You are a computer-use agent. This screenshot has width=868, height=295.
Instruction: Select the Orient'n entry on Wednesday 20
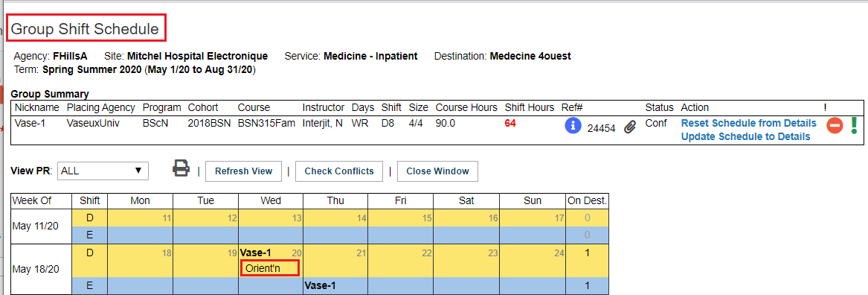tap(270, 268)
